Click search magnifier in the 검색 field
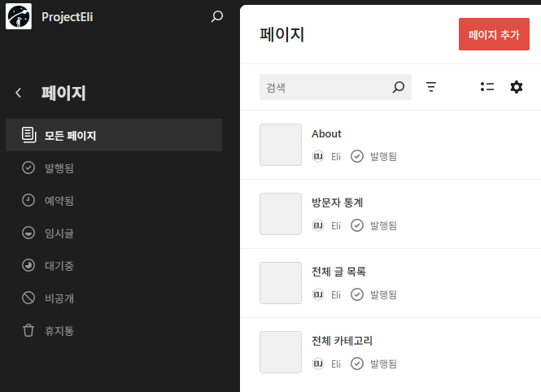This screenshot has width=541, height=392. 398,87
